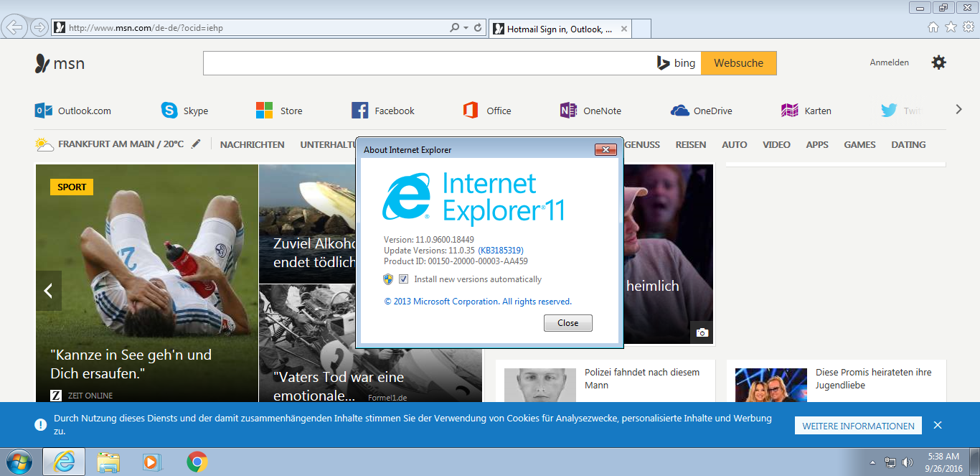Launch the Skype shortcut
980x476 pixels.
tap(185, 111)
